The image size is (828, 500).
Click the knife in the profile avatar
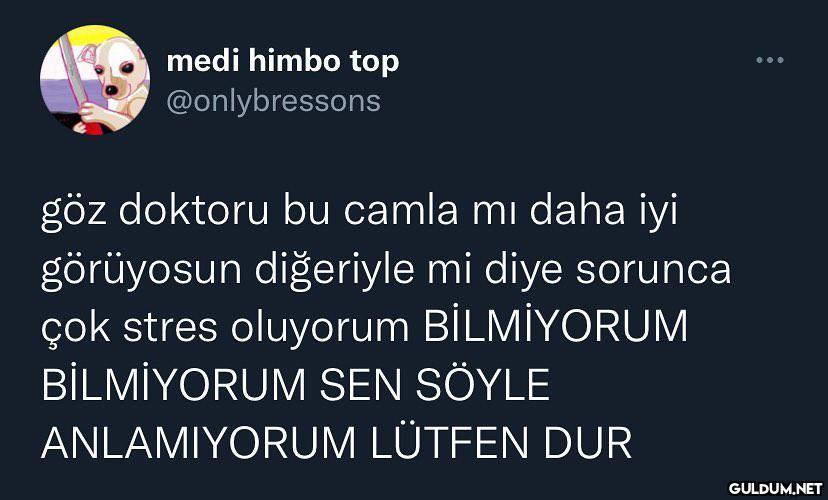(73, 71)
